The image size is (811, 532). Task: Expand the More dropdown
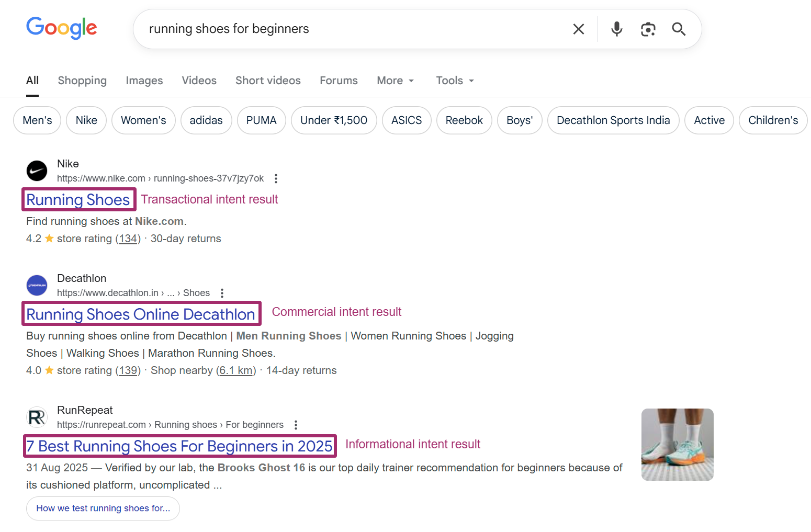coord(395,81)
